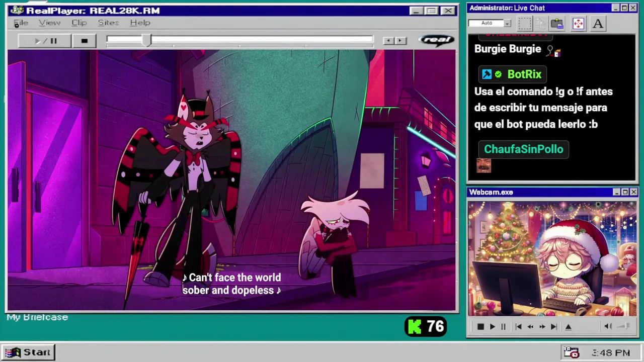
Task: Click the fast forward button in Webcam.exe
Action: coord(542,327)
